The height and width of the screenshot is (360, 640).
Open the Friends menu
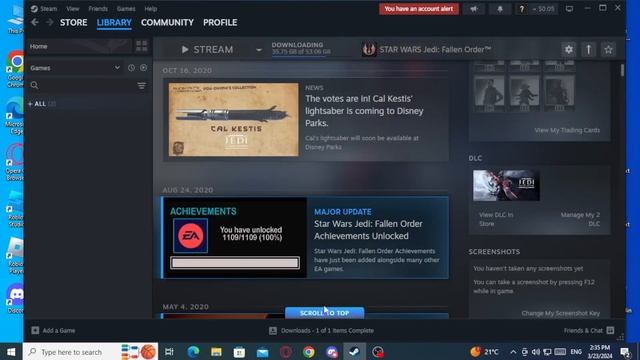pyautogui.click(x=98, y=9)
